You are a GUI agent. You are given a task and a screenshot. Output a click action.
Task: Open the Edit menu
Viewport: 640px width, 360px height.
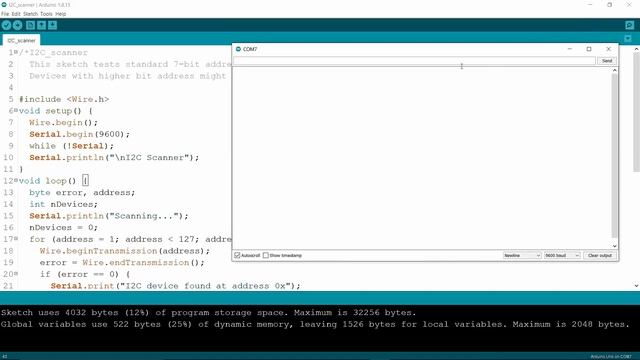pyautogui.click(x=16, y=14)
